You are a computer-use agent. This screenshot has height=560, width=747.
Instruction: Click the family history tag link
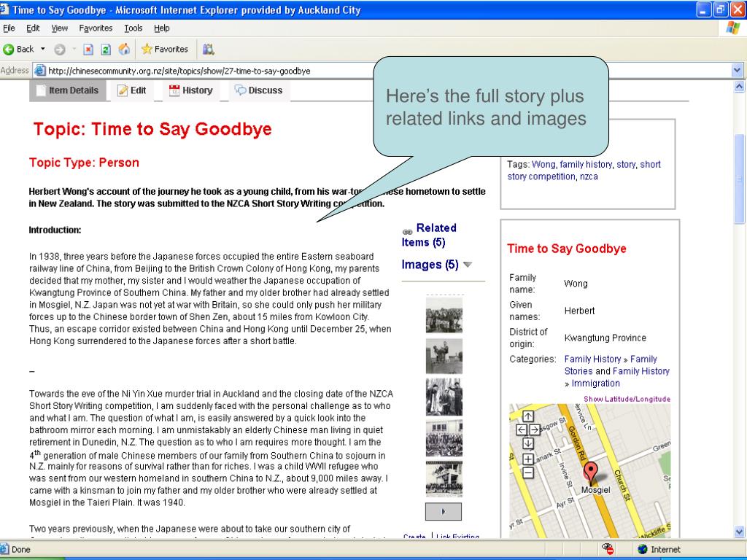(x=586, y=164)
